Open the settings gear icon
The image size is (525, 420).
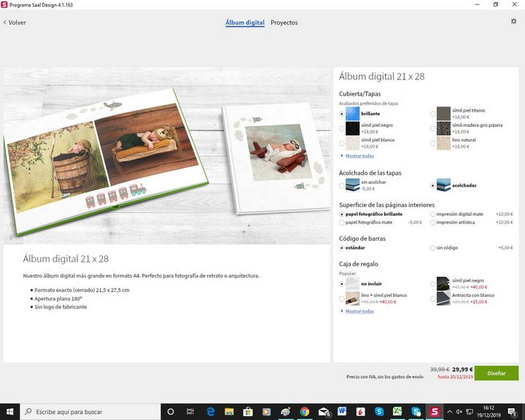(x=513, y=22)
